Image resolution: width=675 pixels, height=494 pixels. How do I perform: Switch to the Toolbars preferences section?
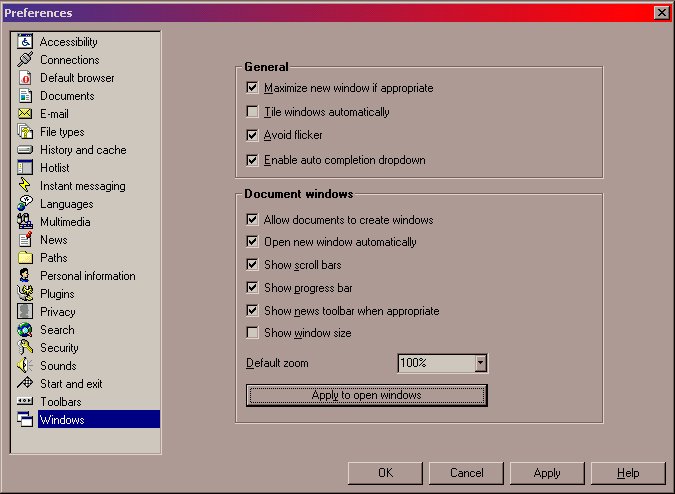(62, 402)
